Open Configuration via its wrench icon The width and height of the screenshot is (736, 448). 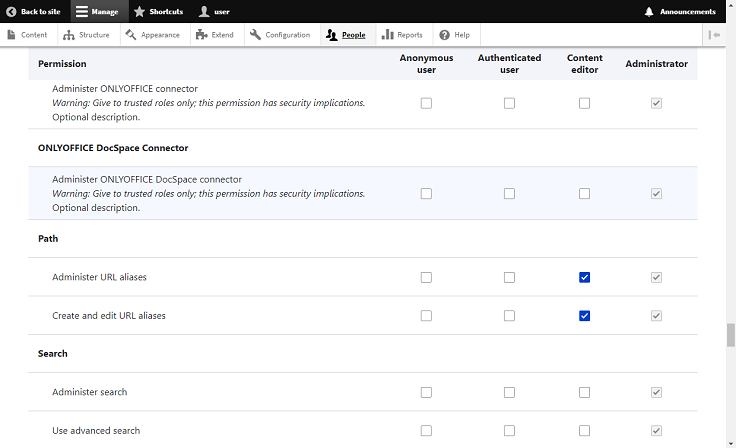(255, 35)
